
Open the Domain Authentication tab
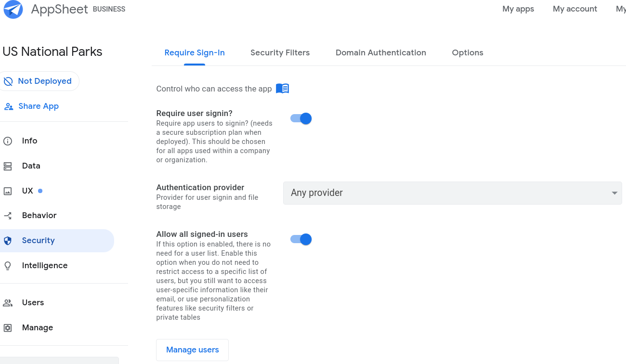(x=380, y=52)
